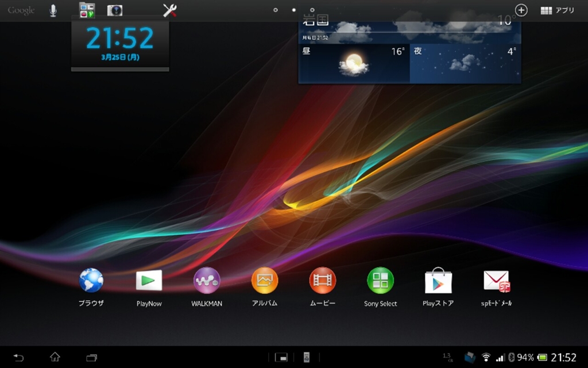
Task: Tap the Bluetooth status icon
Action: point(510,358)
